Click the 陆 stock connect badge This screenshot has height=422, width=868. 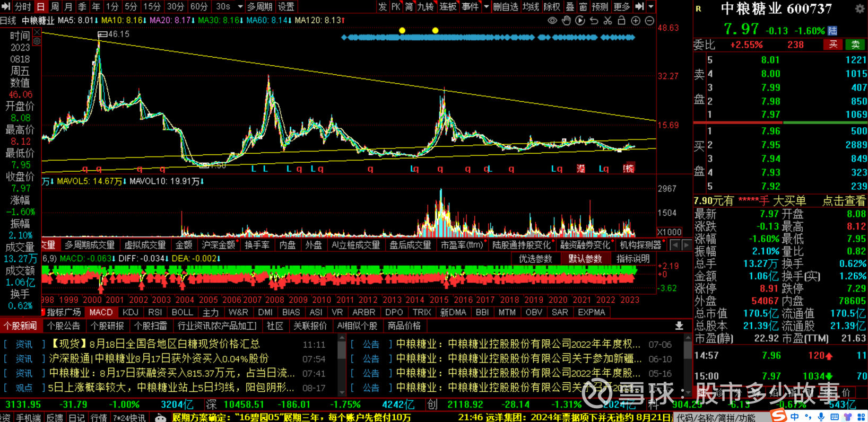(833, 31)
